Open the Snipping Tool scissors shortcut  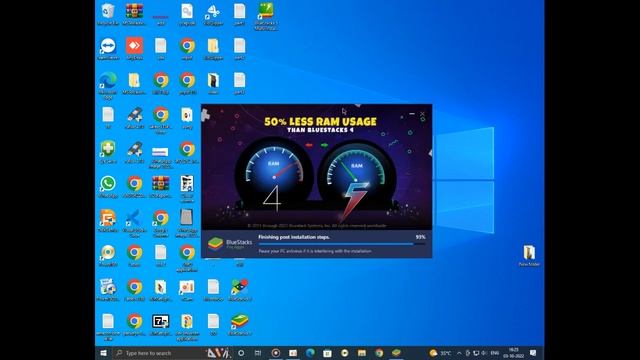(213, 13)
